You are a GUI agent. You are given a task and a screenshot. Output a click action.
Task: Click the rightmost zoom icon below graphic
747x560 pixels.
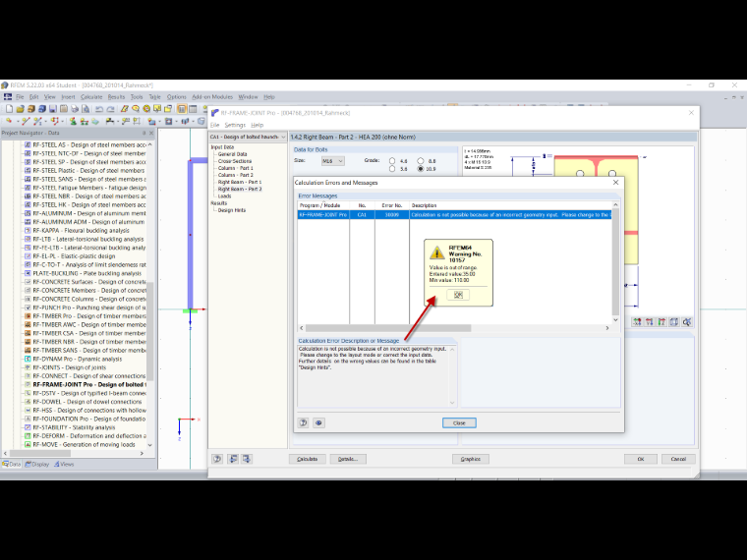click(x=686, y=322)
